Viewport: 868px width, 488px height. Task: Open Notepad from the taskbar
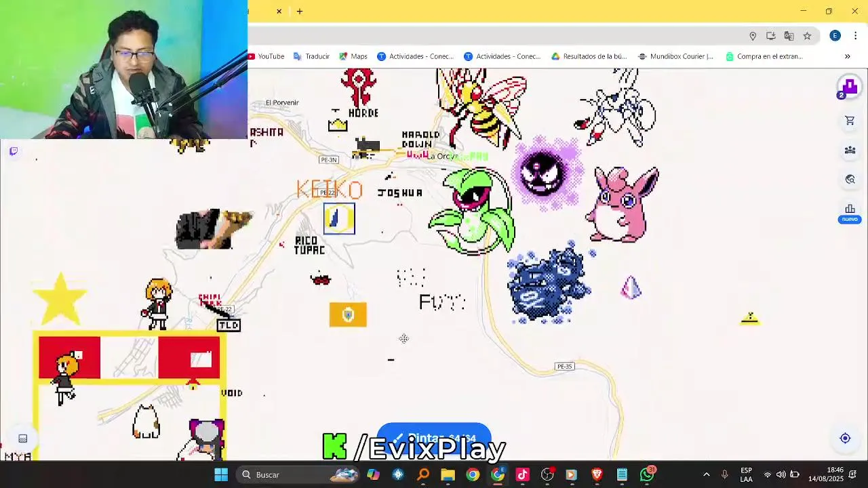point(622,474)
